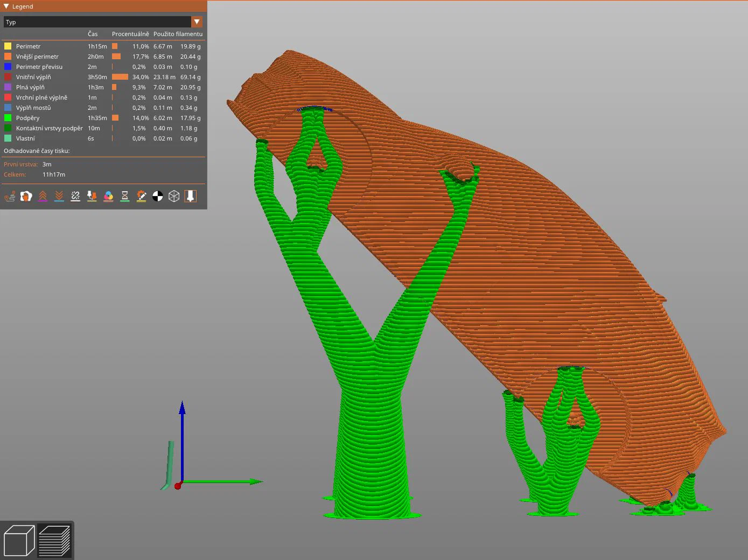Click the total time value 11h17m

coord(54,174)
